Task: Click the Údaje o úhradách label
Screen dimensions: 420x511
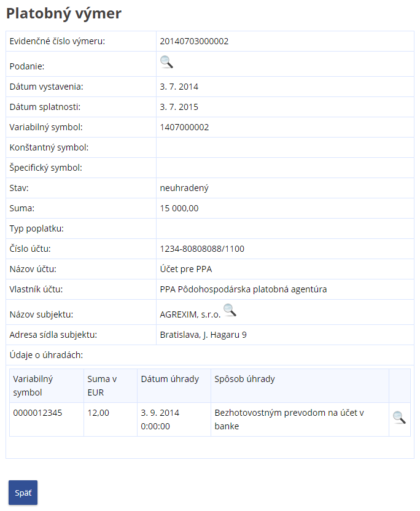Action: tap(46, 355)
